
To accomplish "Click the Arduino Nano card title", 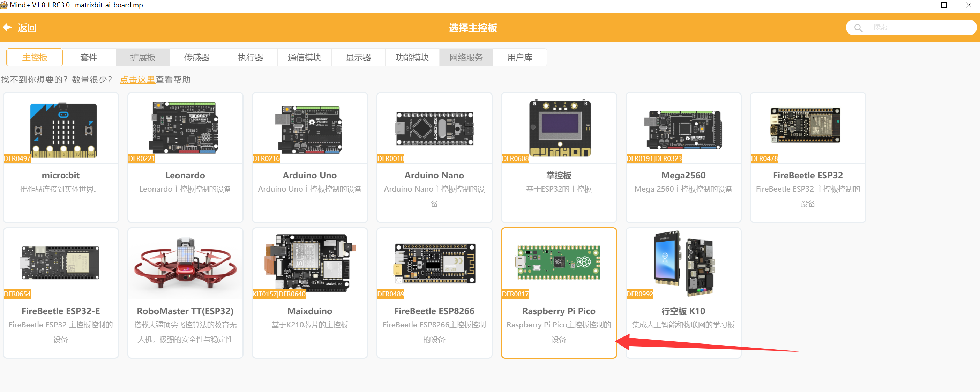I will click(434, 176).
